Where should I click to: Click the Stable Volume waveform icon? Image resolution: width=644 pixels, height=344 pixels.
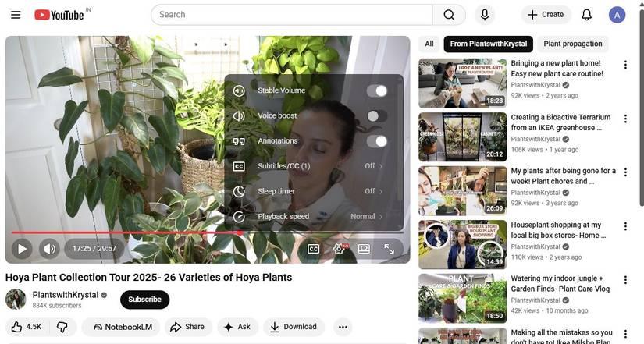click(x=239, y=90)
